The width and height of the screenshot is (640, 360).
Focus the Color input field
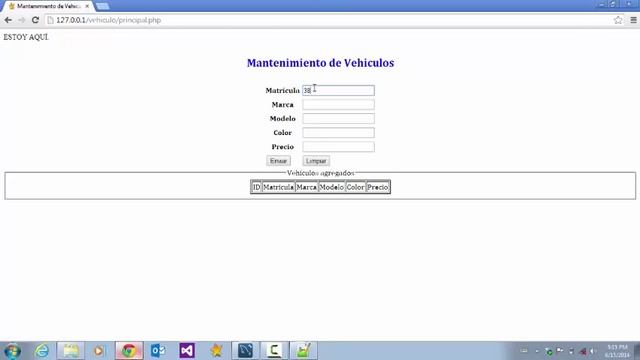pyautogui.click(x=338, y=133)
